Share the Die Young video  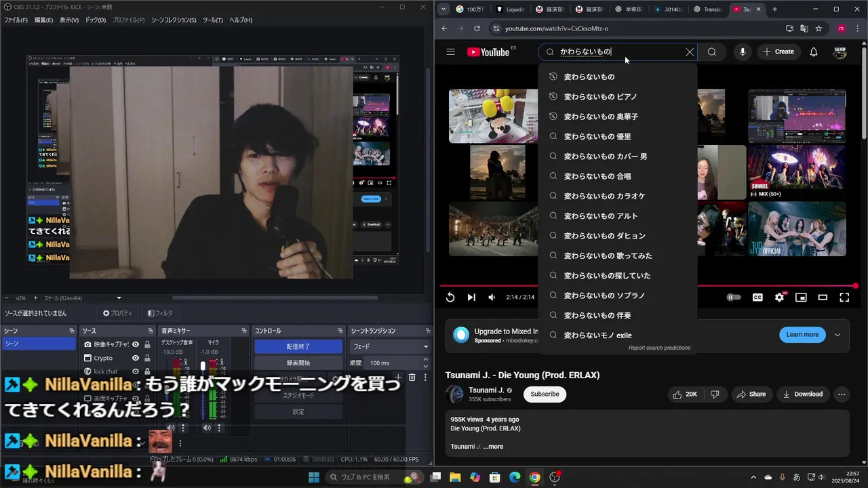pyautogui.click(x=751, y=394)
